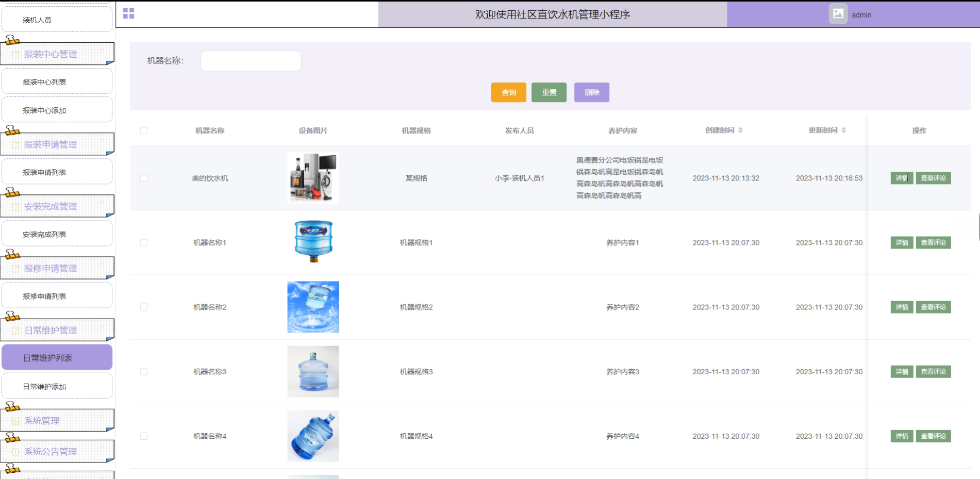Screen dimensions: 980x479
Task: Open the 机器名称1 water bottle thumbnail
Action: (313, 242)
